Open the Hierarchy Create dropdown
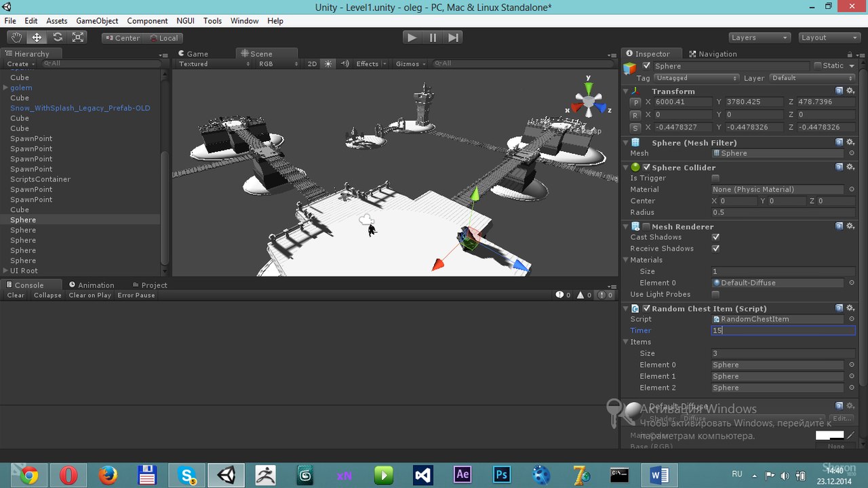The height and width of the screenshot is (488, 868). click(x=20, y=64)
